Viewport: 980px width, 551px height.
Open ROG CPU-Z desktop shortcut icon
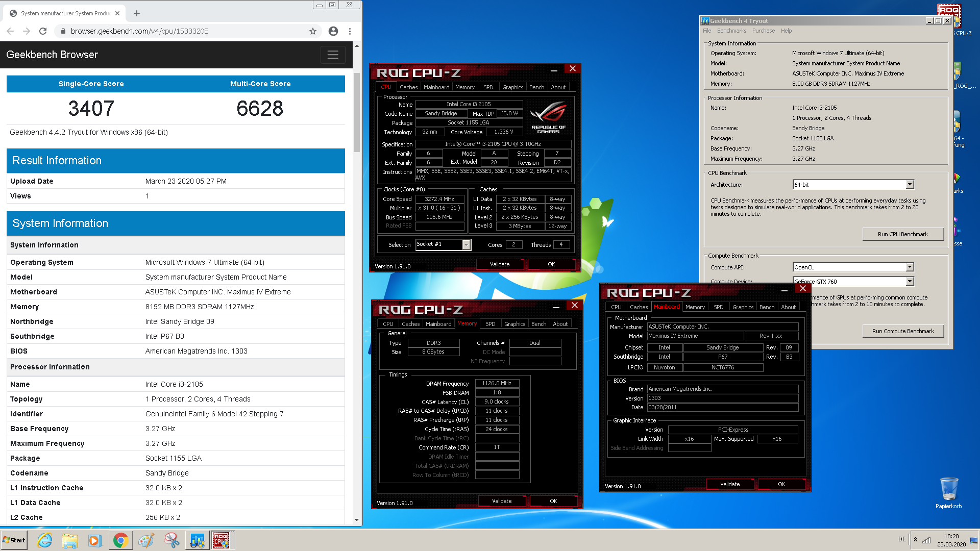(x=950, y=19)
